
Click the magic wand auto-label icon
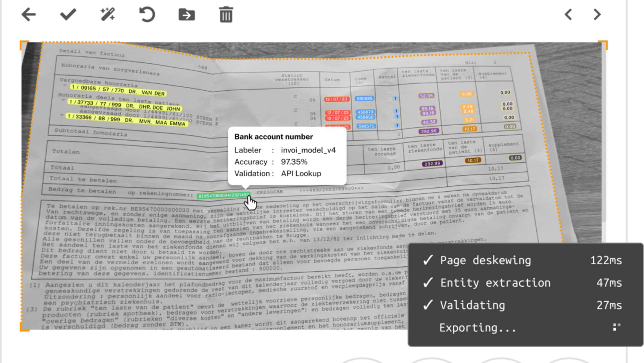coord(108,15)
